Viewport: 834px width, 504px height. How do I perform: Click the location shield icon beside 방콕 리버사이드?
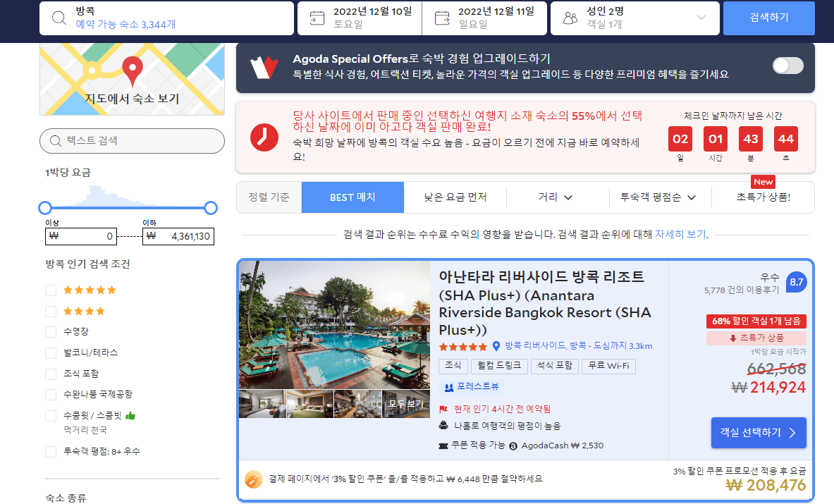pyautogui.click(x=496, y=346)
